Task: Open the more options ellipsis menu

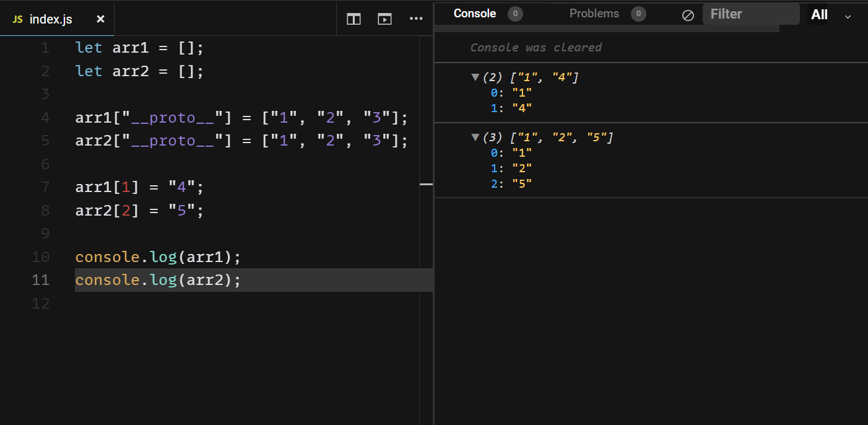Action: click(x=416, y=19)
